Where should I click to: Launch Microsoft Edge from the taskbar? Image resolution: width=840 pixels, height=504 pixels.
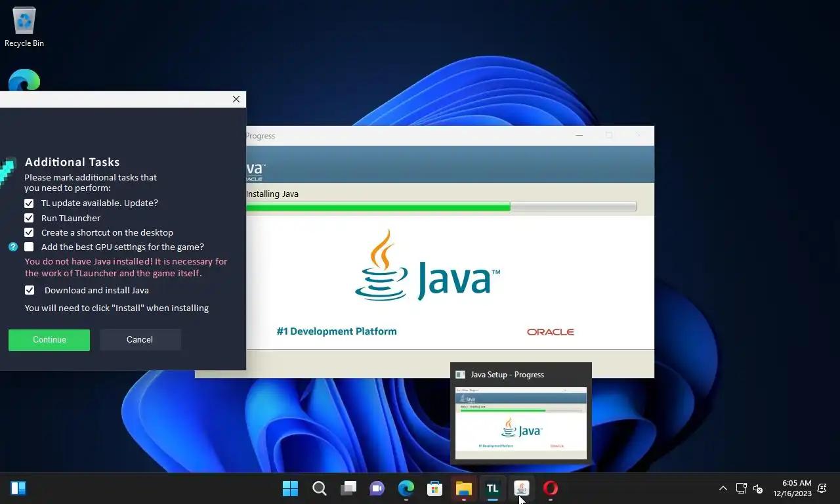406,488
